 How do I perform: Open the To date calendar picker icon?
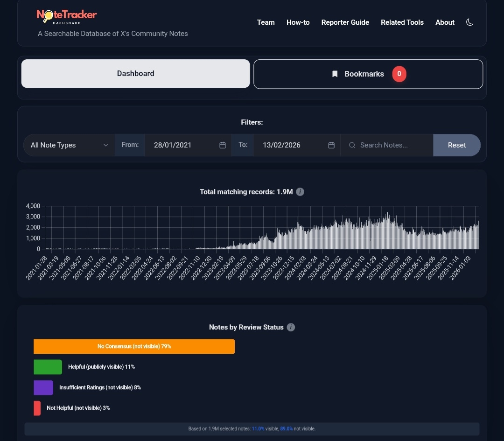(331, 145)
